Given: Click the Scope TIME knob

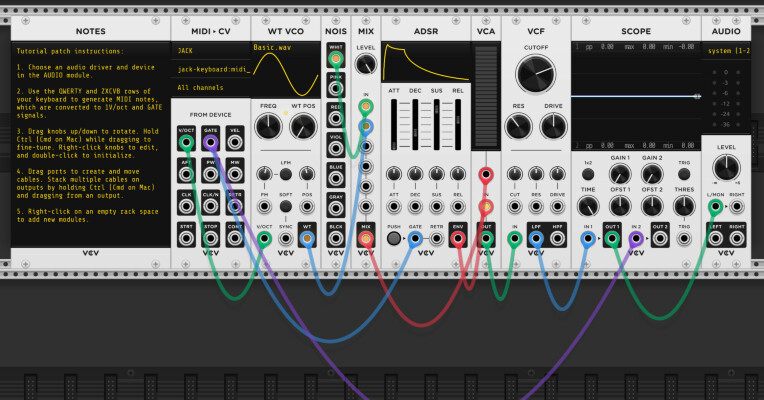Looking at the screenshot, I should (588, 204).
